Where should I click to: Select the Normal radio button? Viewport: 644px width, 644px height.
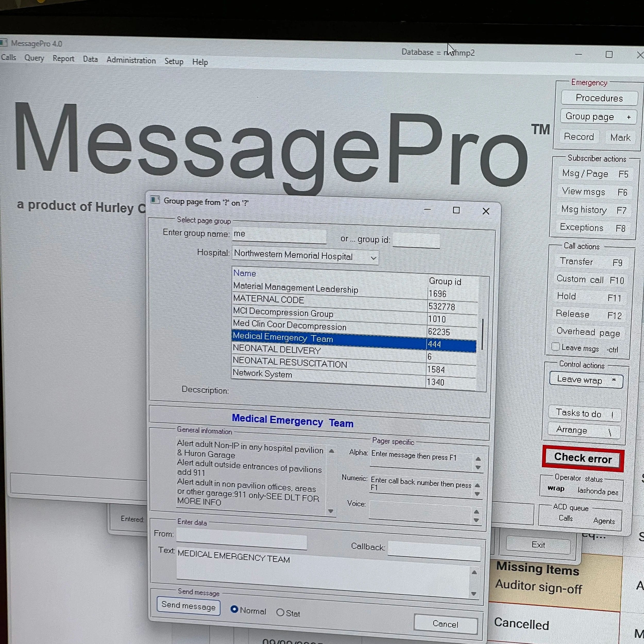[234, 609]
